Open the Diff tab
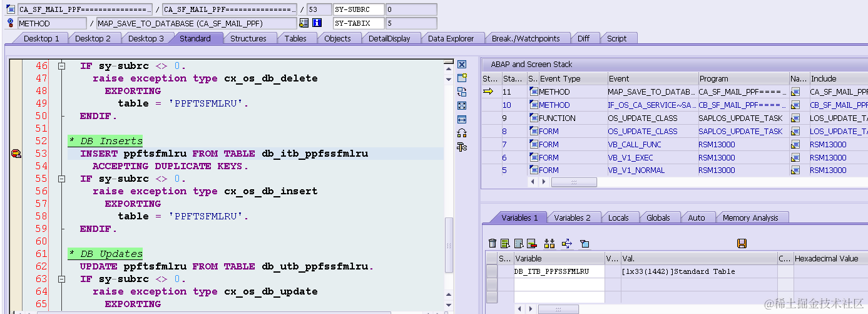This screenshot has width=868, height=314. pyautogui.click(x=583, y=38)
